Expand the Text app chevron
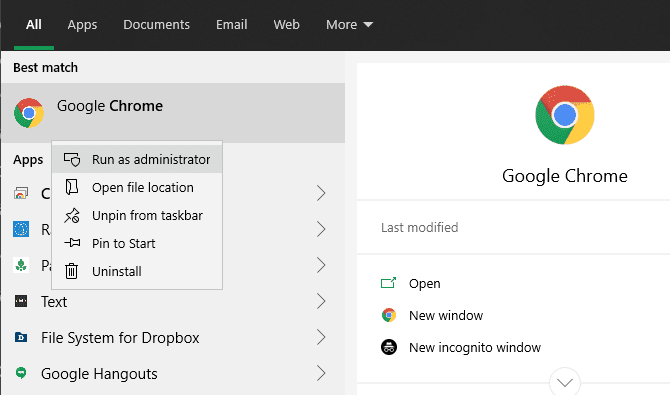 coord(321,301)
